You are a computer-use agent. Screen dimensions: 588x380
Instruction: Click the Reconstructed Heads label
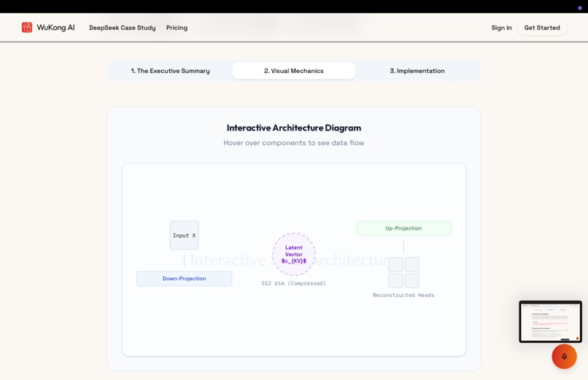pyautogui.click(x=403, y=295)
